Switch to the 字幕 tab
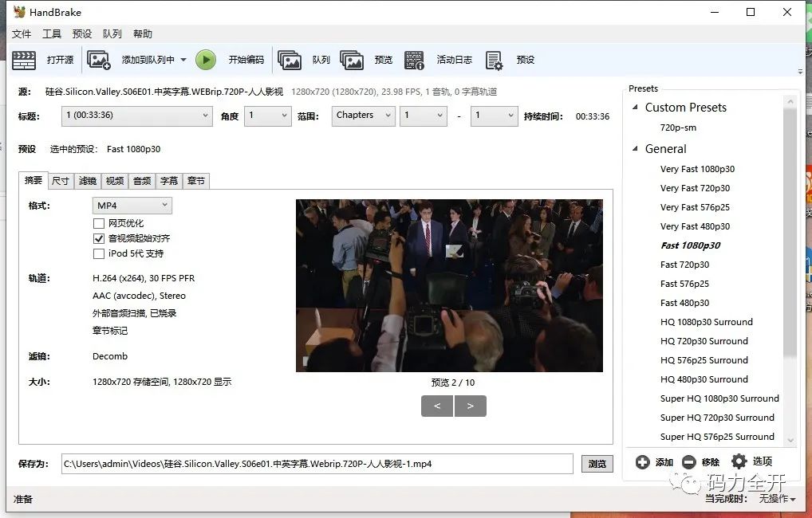812x518 pixels. tap(169, 181)
